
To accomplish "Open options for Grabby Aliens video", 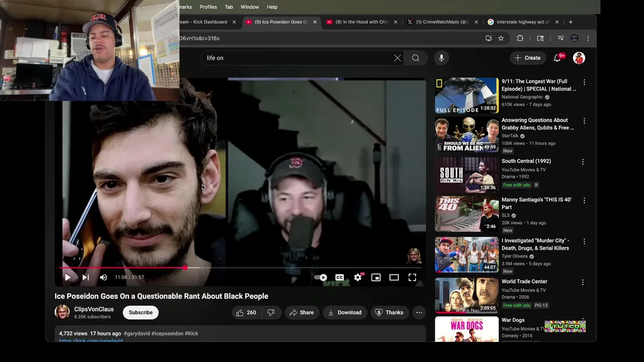I will tap(584, 121).
